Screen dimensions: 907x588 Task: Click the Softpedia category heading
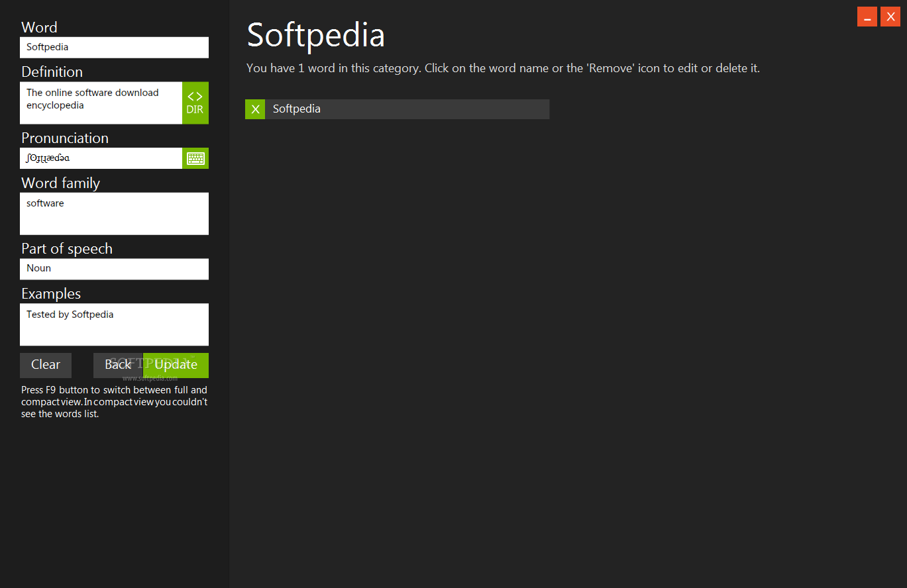315,34
